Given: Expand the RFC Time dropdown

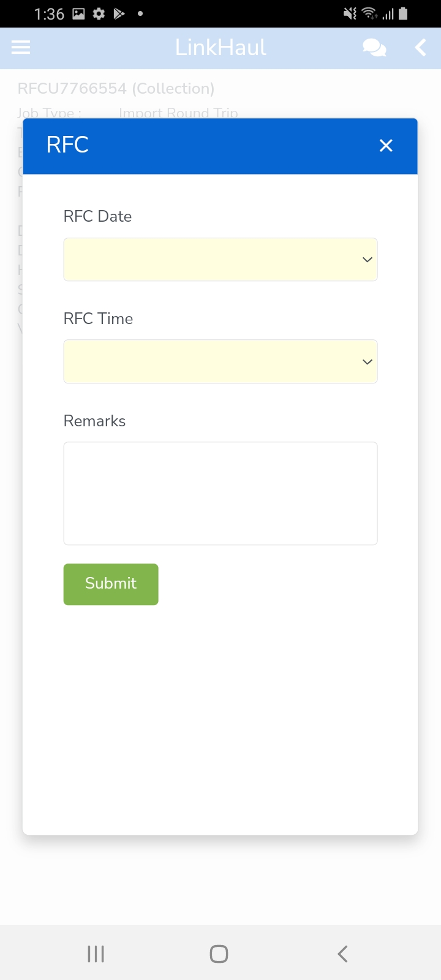Looking at the screenshot, I should [221, 361].
